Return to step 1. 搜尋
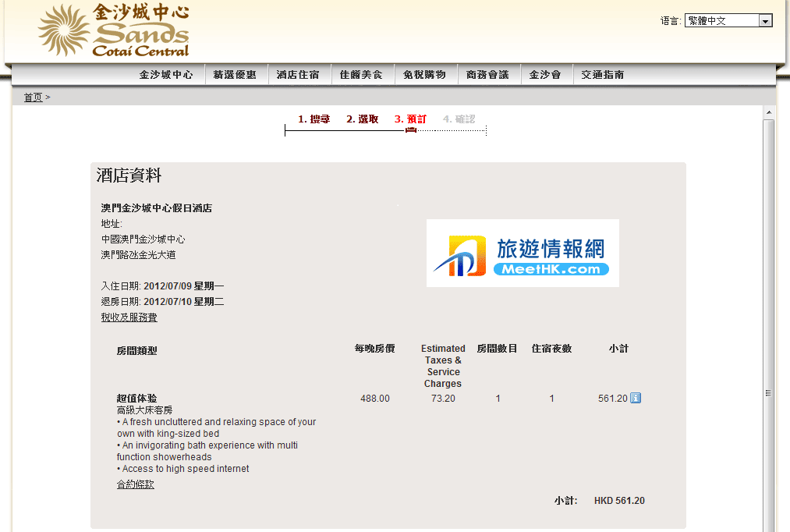This screenshot has width=790, height=532. (314, 119)
